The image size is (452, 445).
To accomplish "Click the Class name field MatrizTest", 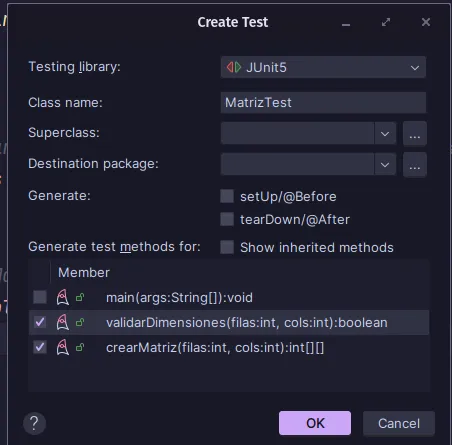I will pyautogui.click(x=323, y=102).
